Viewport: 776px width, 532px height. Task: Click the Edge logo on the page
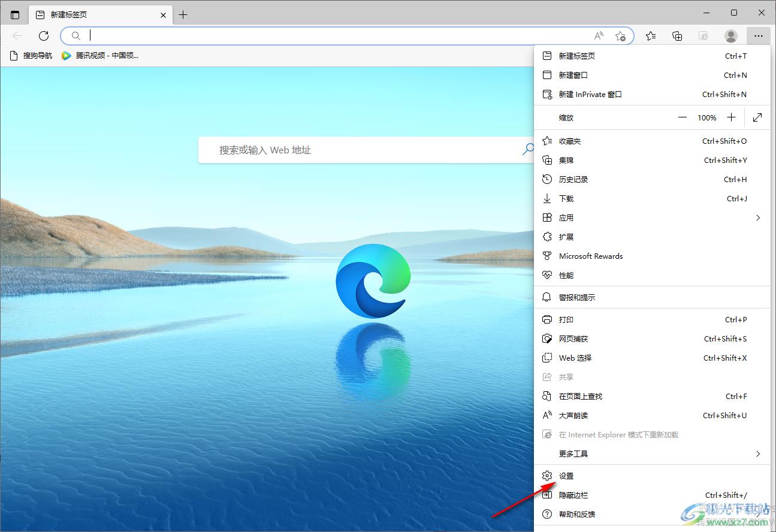373,281
